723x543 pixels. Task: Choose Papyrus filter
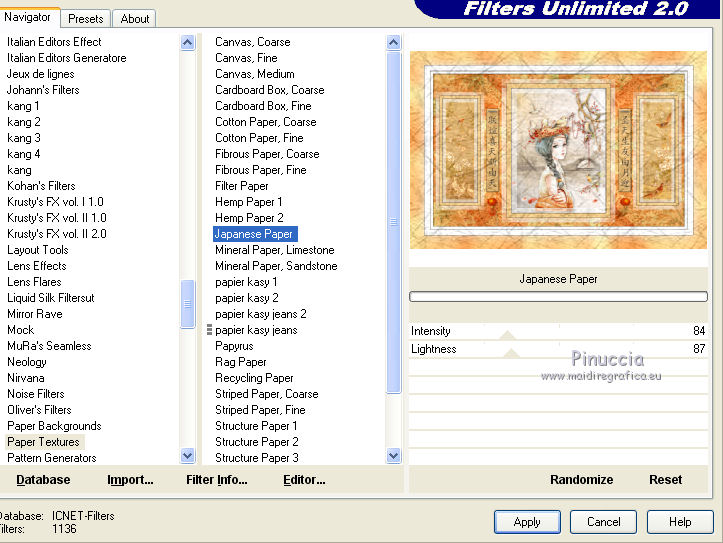pyautogui.click(x=234, y=346)
